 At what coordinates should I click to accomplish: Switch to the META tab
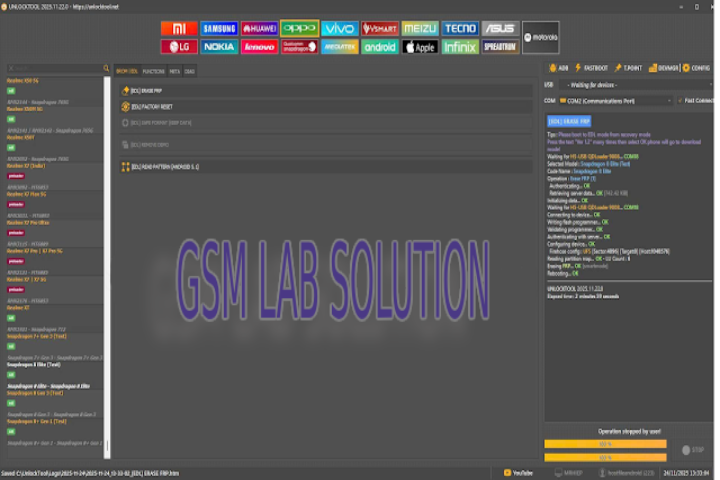pos(174,71)
